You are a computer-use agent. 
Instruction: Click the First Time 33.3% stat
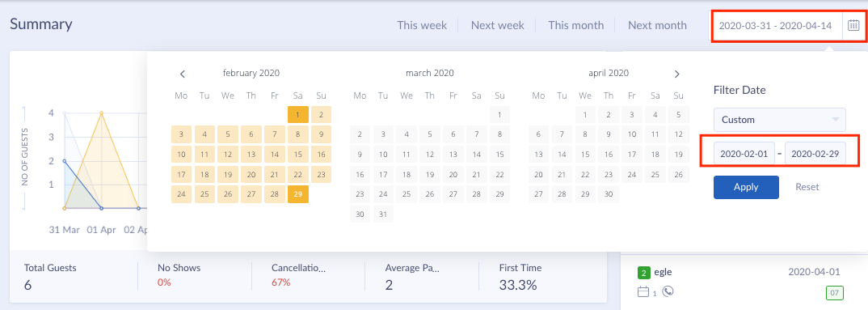517,285
